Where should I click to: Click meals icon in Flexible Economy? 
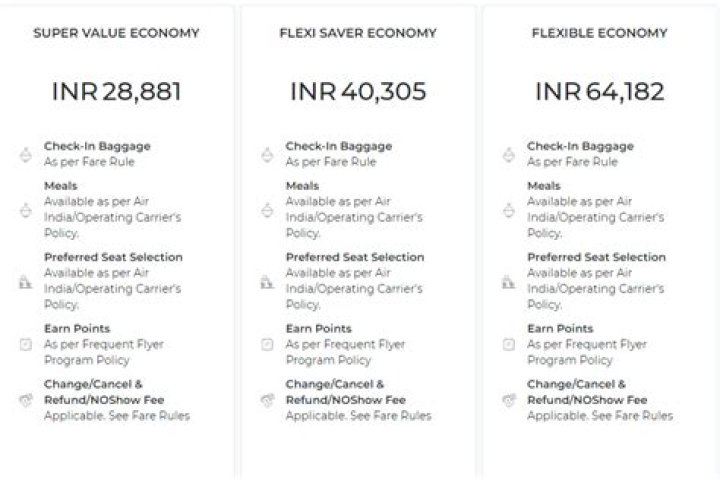(509, 210)
